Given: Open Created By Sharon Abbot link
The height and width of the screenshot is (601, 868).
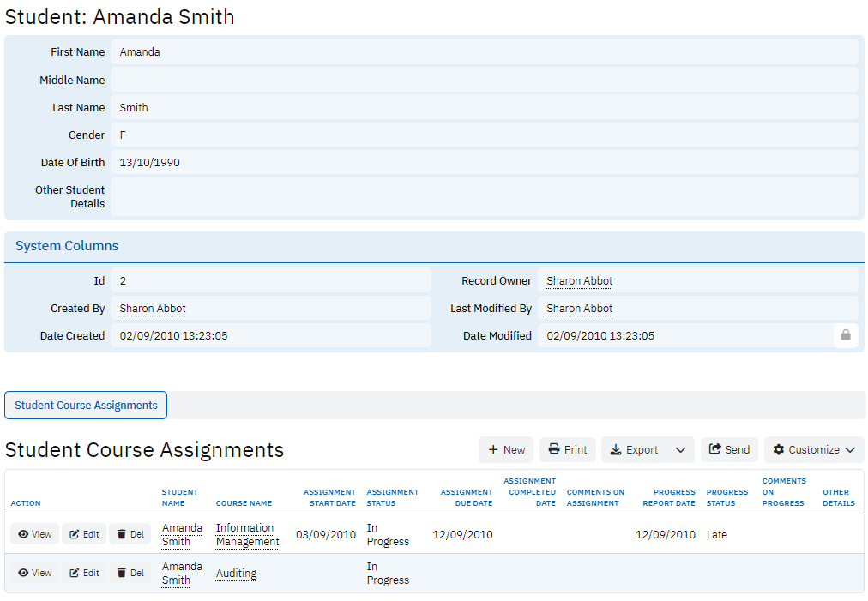Looking at the screenshot, I should click(153, 309).
